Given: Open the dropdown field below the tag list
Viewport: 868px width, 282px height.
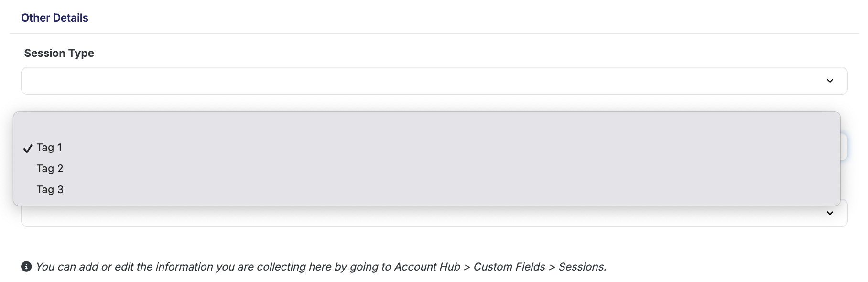Looking at the screenshot, I should coord(434,216).
